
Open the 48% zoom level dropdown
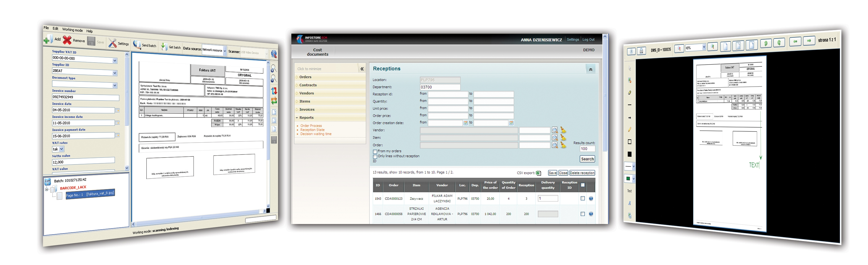[x=704, y=47]
